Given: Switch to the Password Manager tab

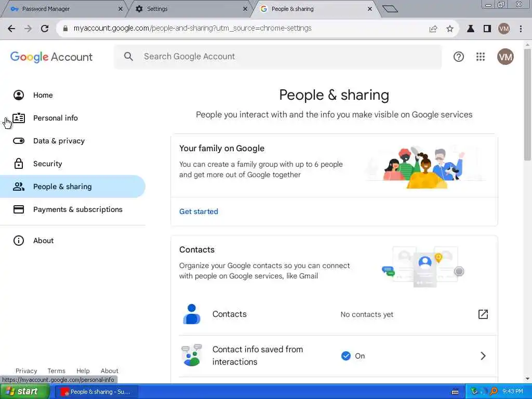Looking at the screenshot, I should (64, 9).
